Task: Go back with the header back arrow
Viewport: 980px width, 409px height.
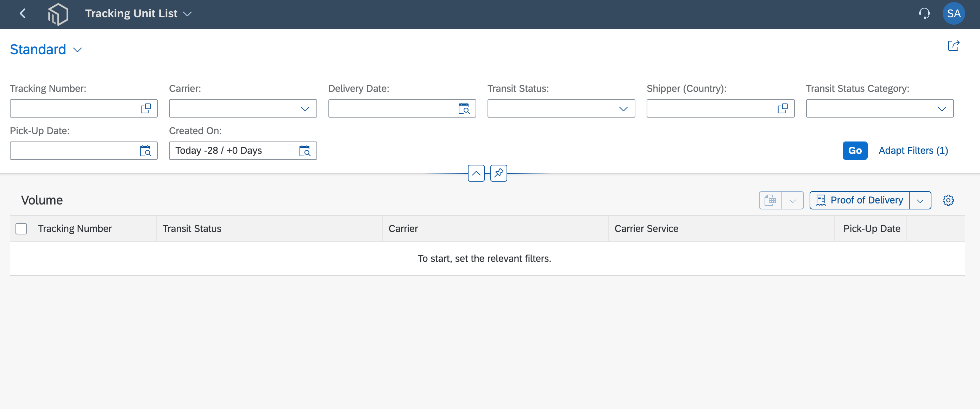Action: (x=23, y=14)
